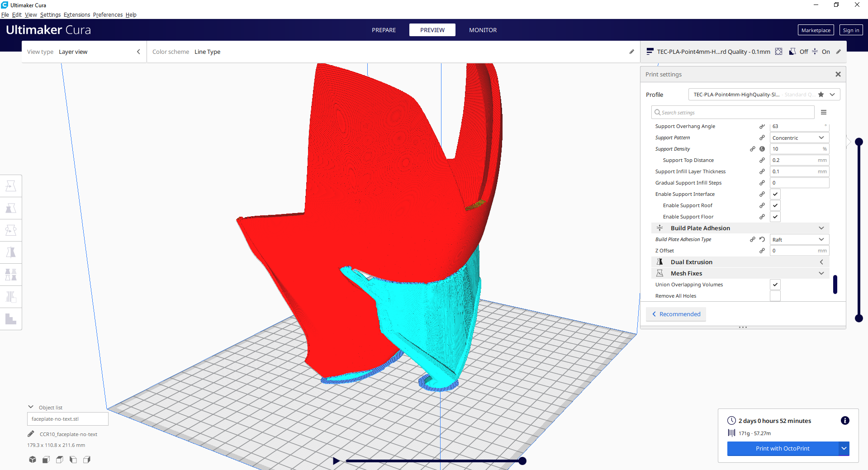This screenshot has height=470, width=868.
Task: Switch to Recommended settings mode
Action: 676,314
